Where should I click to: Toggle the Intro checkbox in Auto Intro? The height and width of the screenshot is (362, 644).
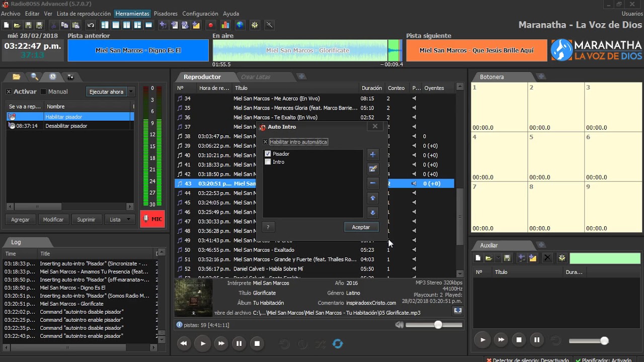point(268,162)
